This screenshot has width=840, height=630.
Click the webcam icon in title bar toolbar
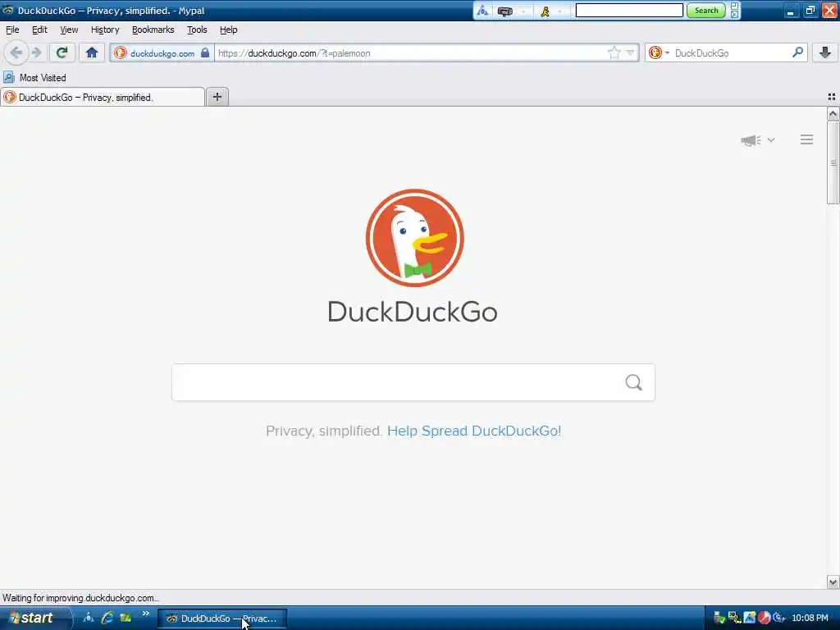pyautogui.click(x=504, y=11)
